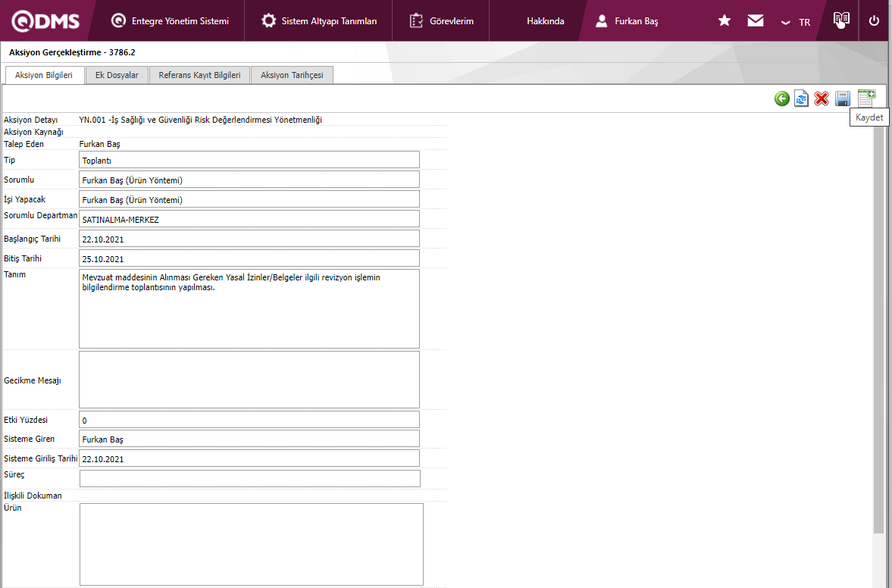Click the Hakkında link
892x588 pixels.
click(546, 21)
